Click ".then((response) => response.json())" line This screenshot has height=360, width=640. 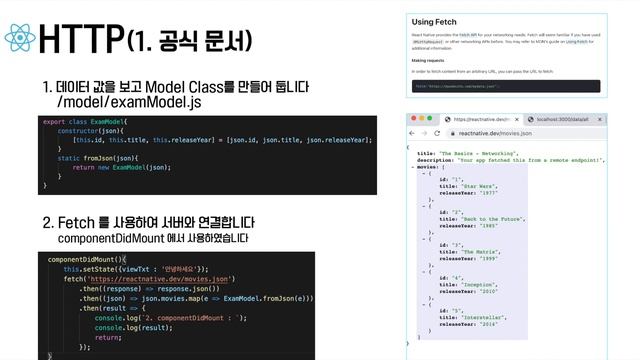(149, 289)
